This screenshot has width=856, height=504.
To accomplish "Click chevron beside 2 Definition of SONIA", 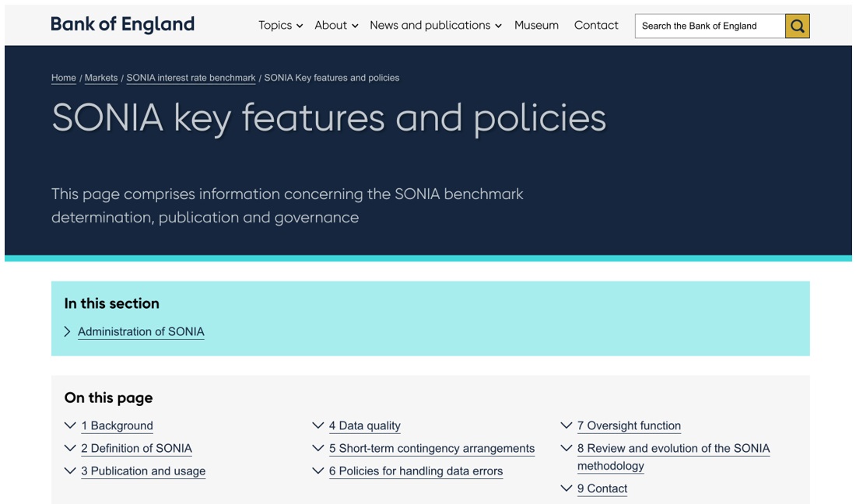I will click(70, 448).
